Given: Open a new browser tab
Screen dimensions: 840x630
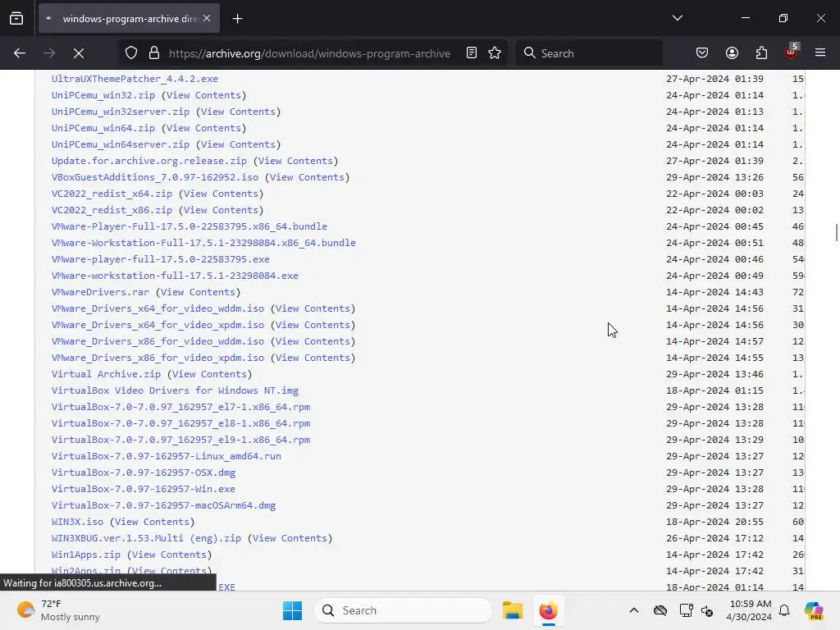Looking at the screenshot, I should click(x=237, y=19).
